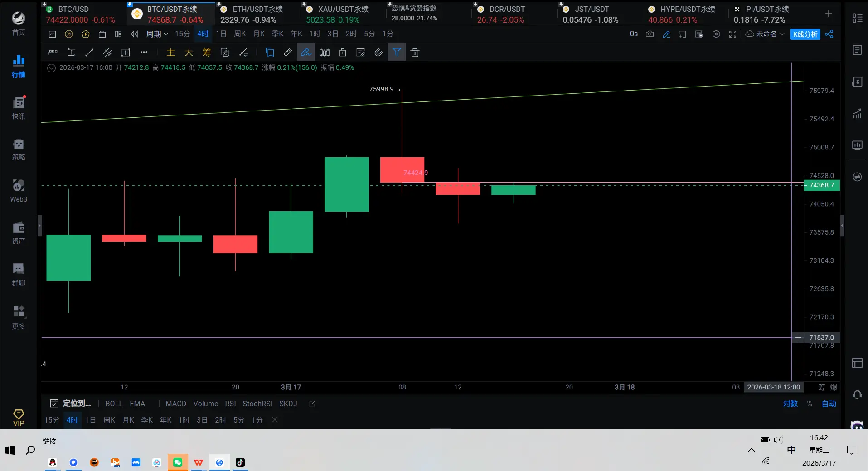This screenshot has height=471, width=868.
Task: Click the gold 主 icon in the drawing toolbar
Action: pyautogui.click(x=171, y=53)
